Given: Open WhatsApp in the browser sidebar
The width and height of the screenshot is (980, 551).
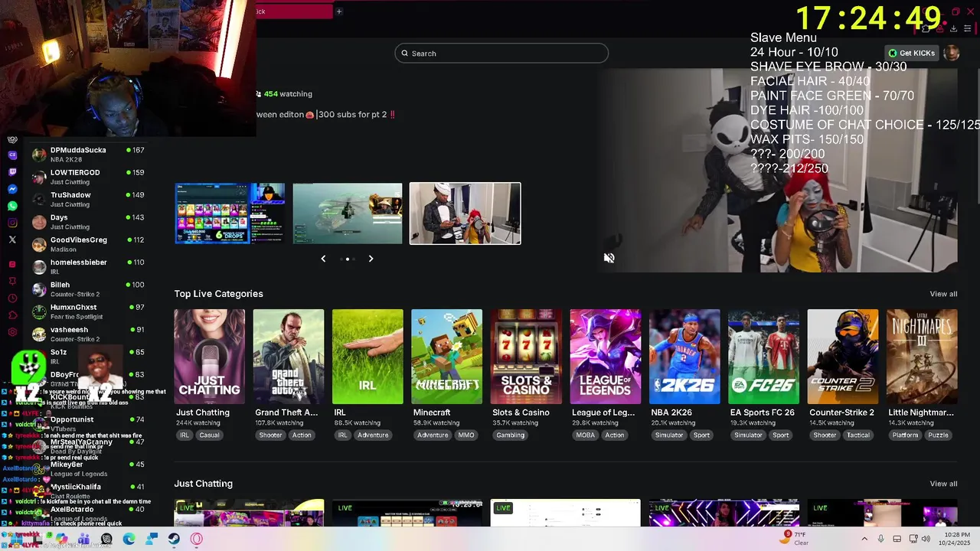Looking at the screenshot, I should click(12, 206).
